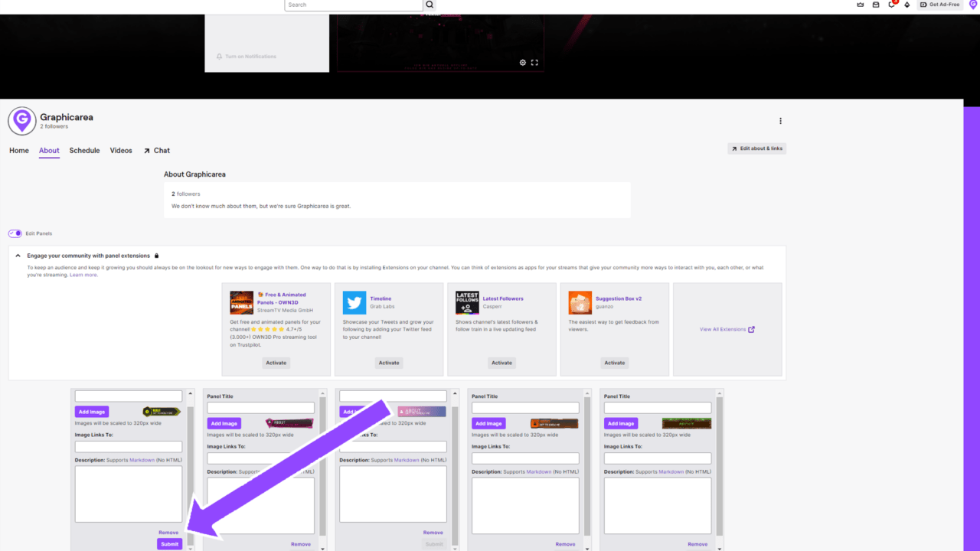The height and width of the screenshot is (551, 980).
Task: Disable the Edit Panels toggle
Action: click(15, 233)
